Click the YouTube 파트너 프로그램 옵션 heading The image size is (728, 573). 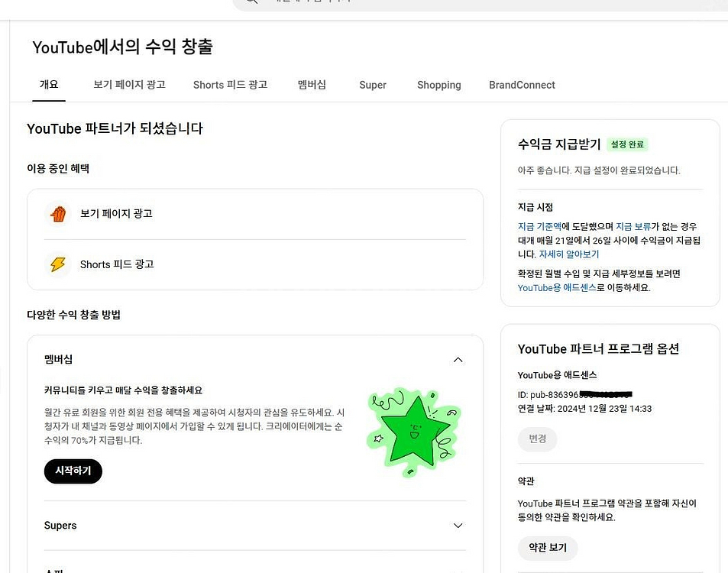pos(598,349)
